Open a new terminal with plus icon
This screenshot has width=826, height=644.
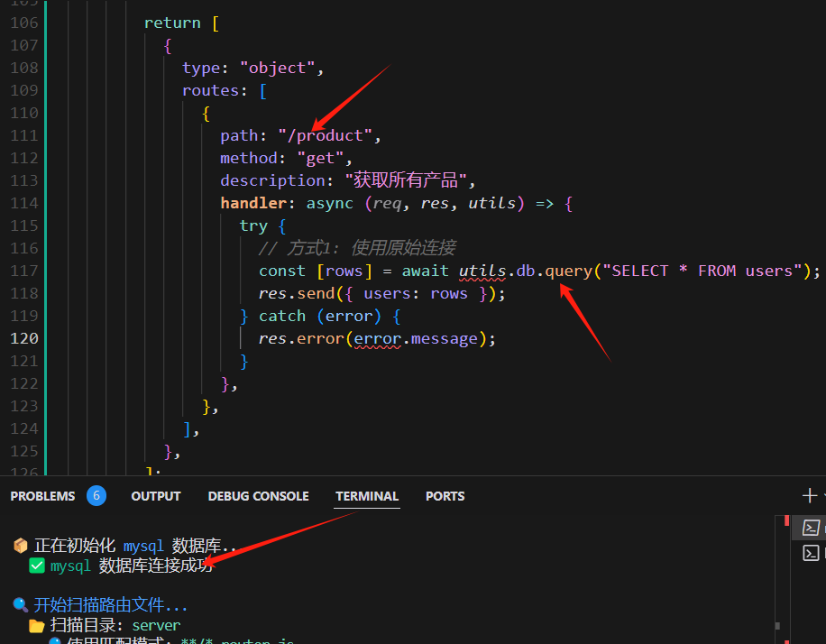click(809, 496)
